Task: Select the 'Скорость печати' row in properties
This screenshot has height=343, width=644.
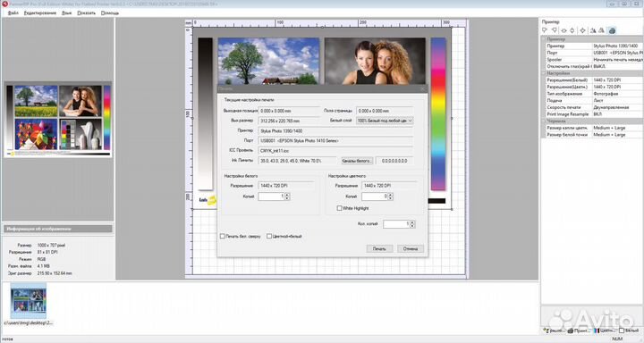Action: 594,107
